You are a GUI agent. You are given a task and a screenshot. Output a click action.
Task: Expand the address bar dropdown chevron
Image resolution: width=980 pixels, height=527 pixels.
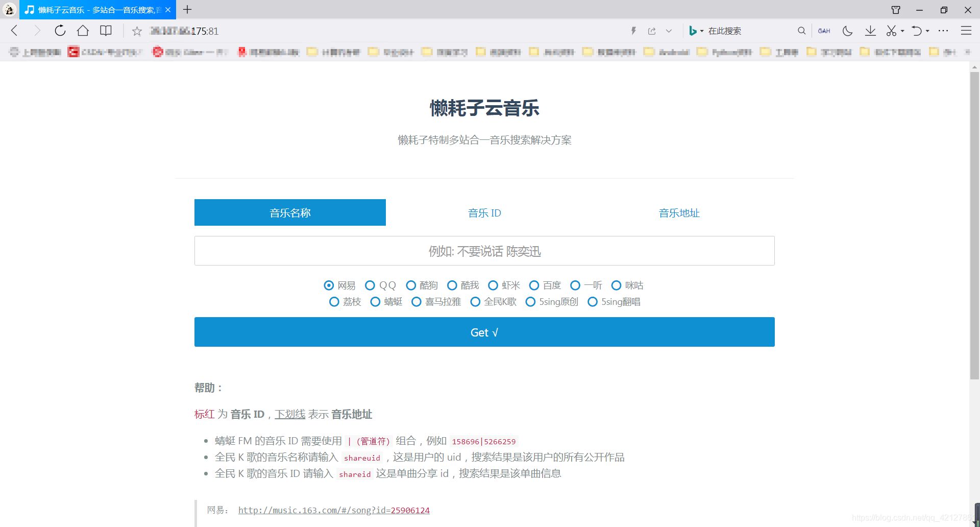pyautogui.click(x=669, y=31)
